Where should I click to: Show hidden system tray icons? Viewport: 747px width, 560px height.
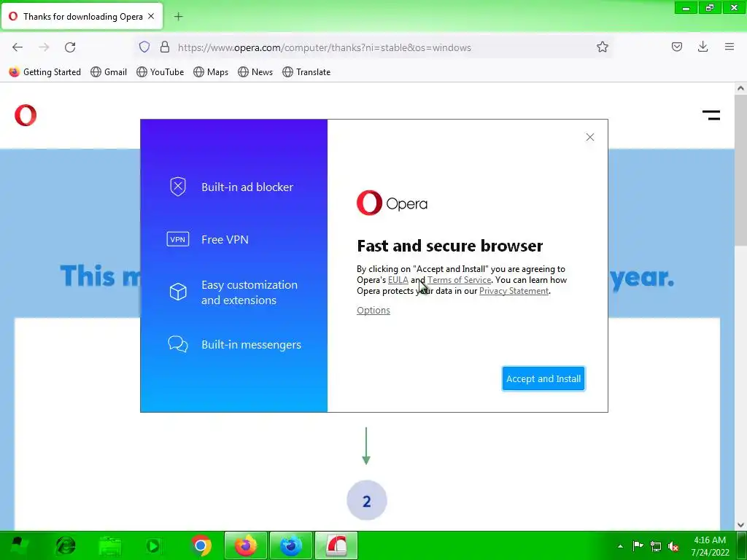pos(620,546)
